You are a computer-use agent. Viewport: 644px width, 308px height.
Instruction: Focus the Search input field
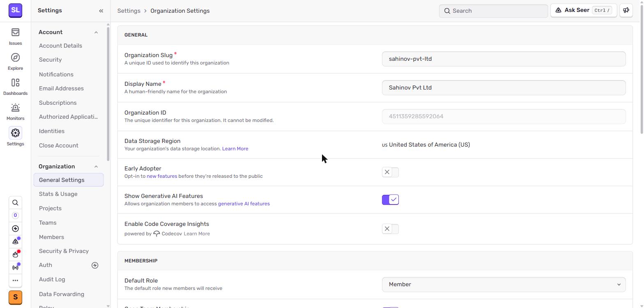493,11
